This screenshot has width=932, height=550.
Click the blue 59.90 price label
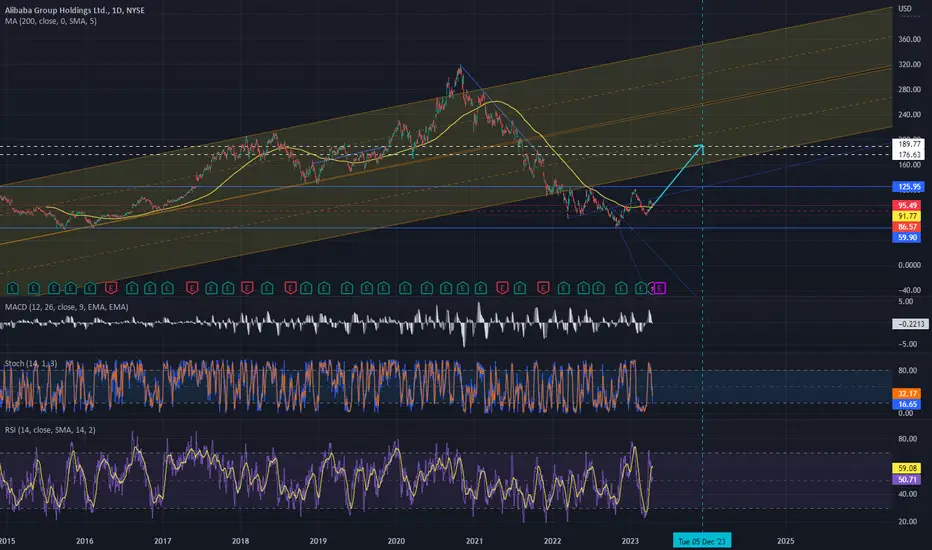(x=908, y=237)
